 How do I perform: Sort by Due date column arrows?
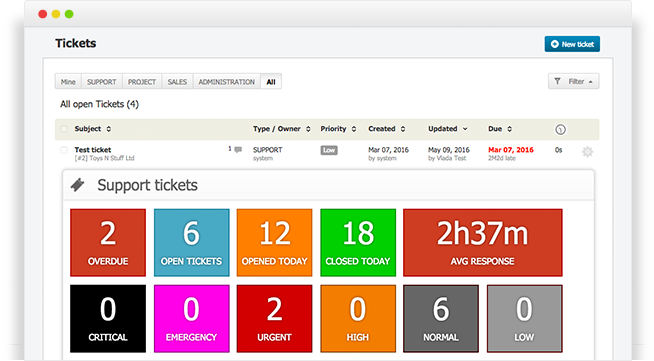click(x=509, y=129)
